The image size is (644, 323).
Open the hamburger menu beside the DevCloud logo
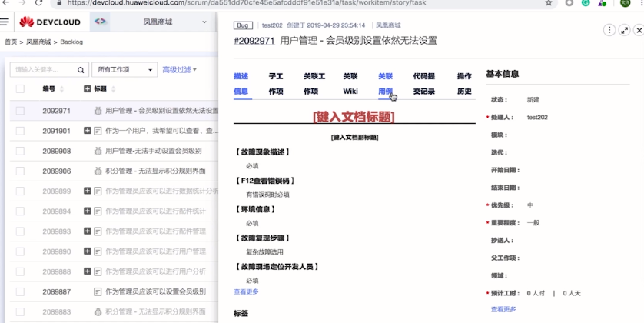(x=5, y=22)
